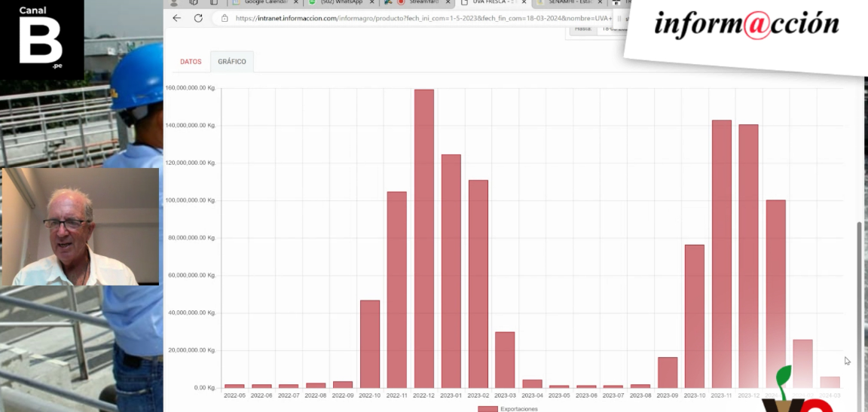This screenshot has height=412, width=868.
Task: Select the 2022-11 export bar
Action: click(397, 290)
